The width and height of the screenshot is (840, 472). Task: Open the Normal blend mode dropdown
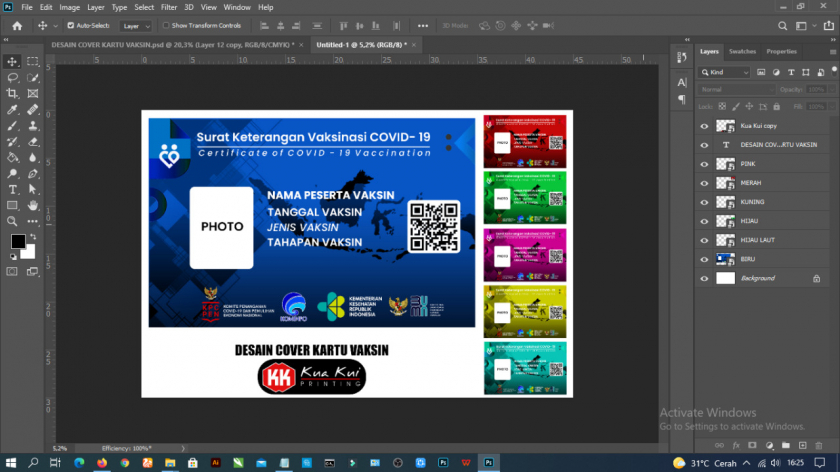click(x=736, y=89)
